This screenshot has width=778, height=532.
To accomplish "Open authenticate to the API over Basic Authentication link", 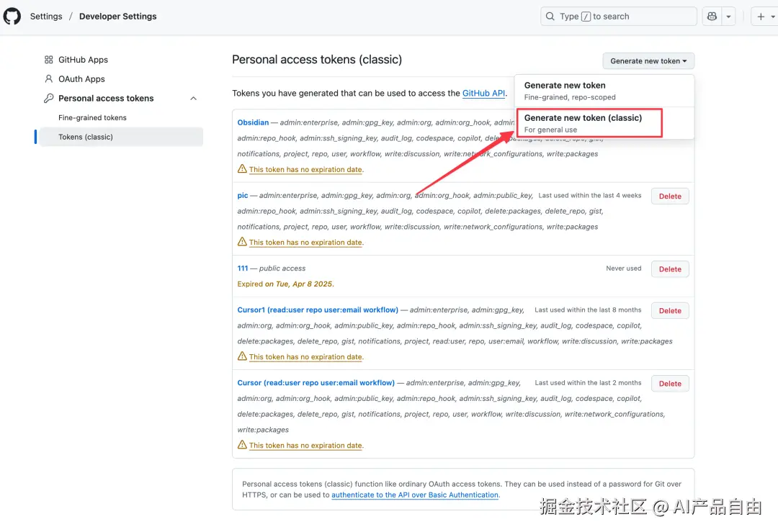I will point(415,495).
